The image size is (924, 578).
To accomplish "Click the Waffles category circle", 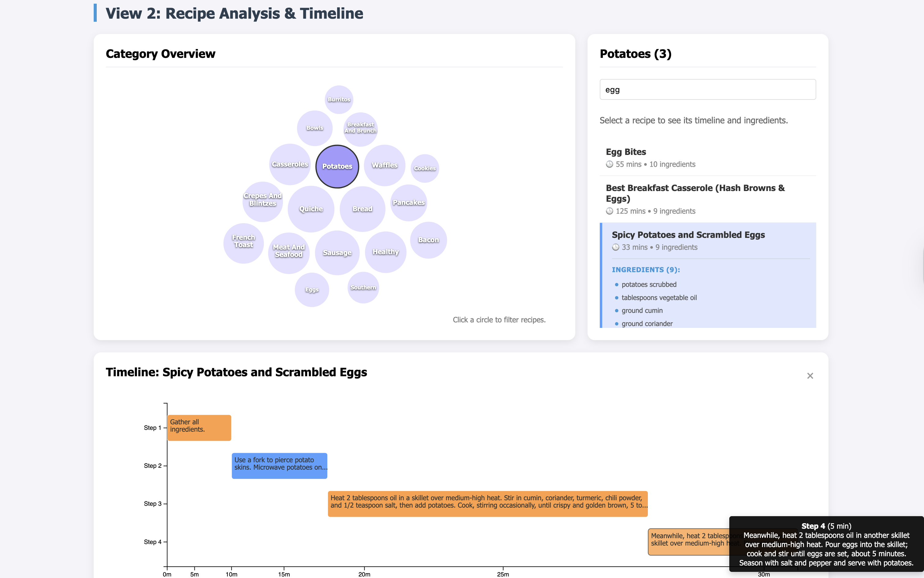I will click(x=384, y=165).
